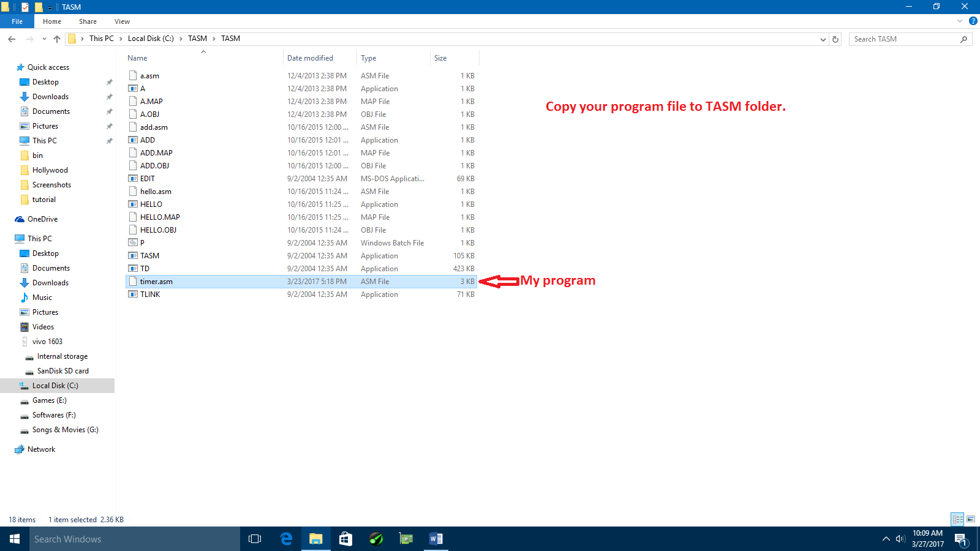This screenshot has width=980, height=551.
Task: Select the EDIT MS-DOS application icon
Action: pos(133,179)
